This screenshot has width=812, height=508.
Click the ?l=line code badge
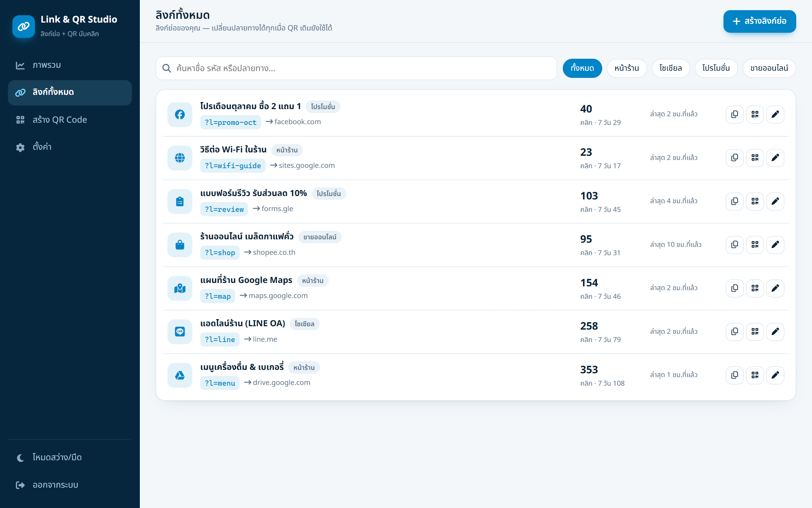pyautogui.click(x=220, y=339)
